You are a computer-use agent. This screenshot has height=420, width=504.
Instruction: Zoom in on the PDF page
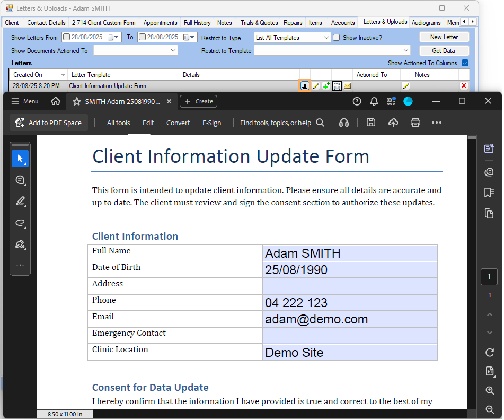point(489,390)
